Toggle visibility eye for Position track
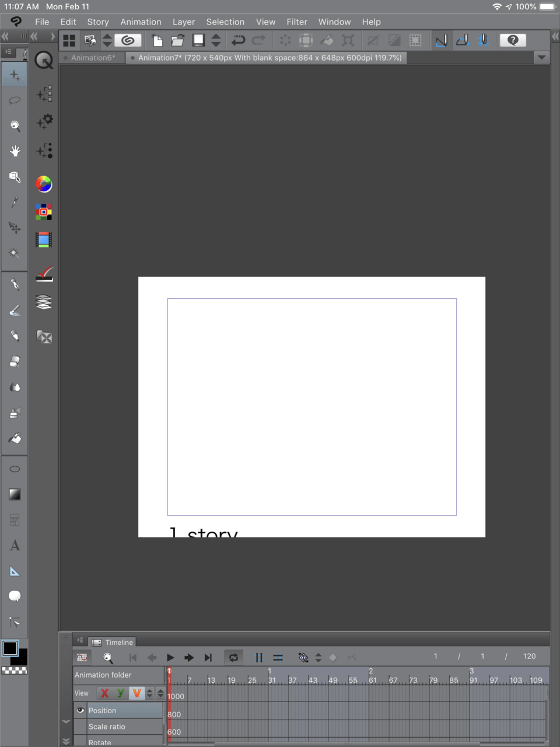This screenshot has width=560, height=747. coord(80,710)
